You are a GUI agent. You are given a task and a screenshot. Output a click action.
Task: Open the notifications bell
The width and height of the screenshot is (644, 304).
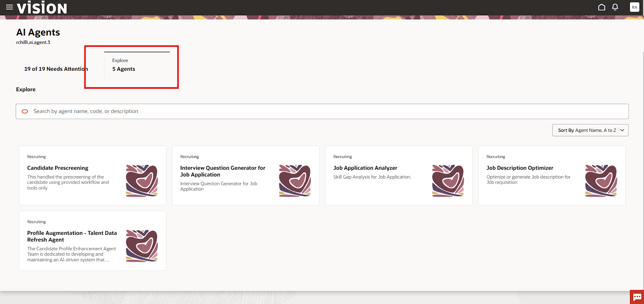[615, 7]
